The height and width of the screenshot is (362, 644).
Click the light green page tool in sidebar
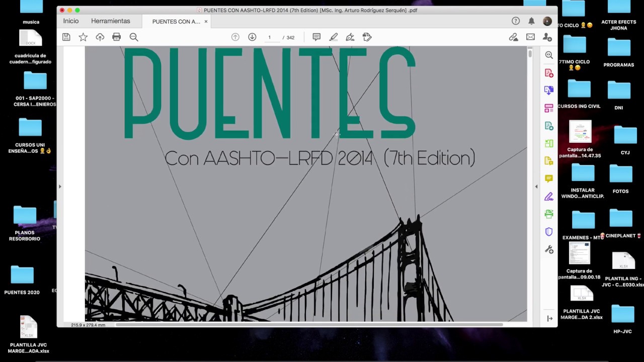click(x=549, y=143)
